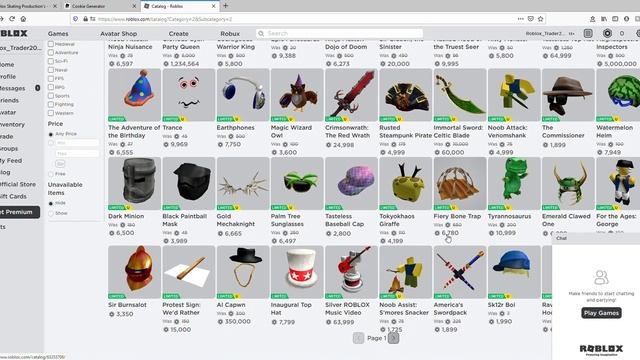The width and height of the screenshot is (640, 360).
Task: Click the Play Games button in chat
Action: (x=601, y=313)
